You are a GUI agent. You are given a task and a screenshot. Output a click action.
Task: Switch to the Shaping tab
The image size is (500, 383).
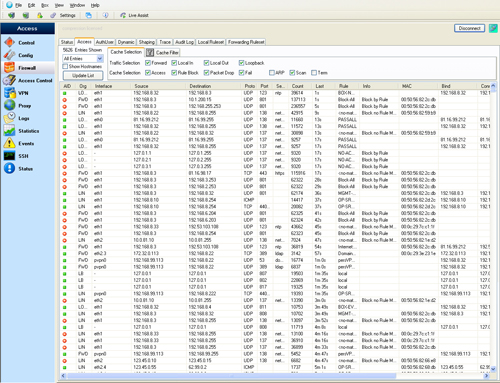[x=147, y=42]
